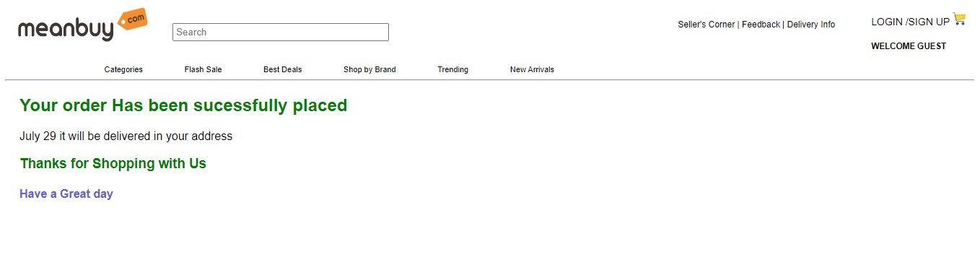Click the Thanks for Shopping with Us text
This screenshot has width=980, height=270.
pyautogui.click(x=113, y=164)
